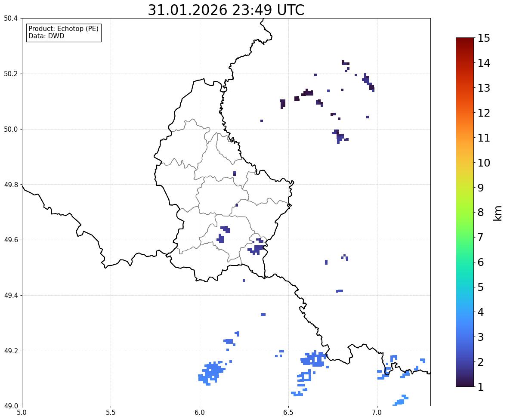The height and width of the screenshot is (420, 507).
Task: Click the latitude axis label 49.0
Action: tap(11, 406)
